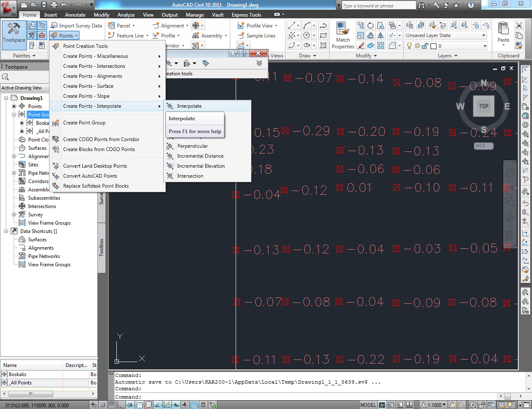Select Boskalis row in the point group list
This screenshot has width=532, height=409.
click(x=49, y=374)
